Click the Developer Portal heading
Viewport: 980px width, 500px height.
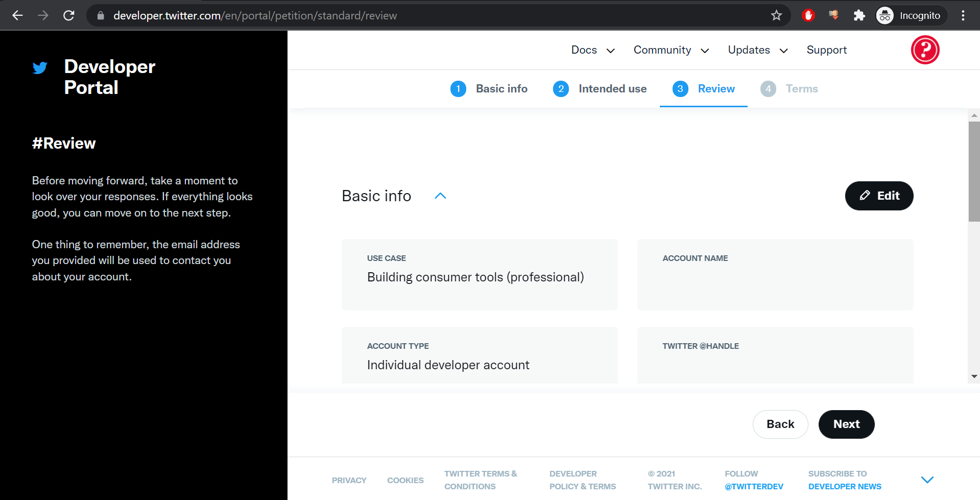point(110,77)
